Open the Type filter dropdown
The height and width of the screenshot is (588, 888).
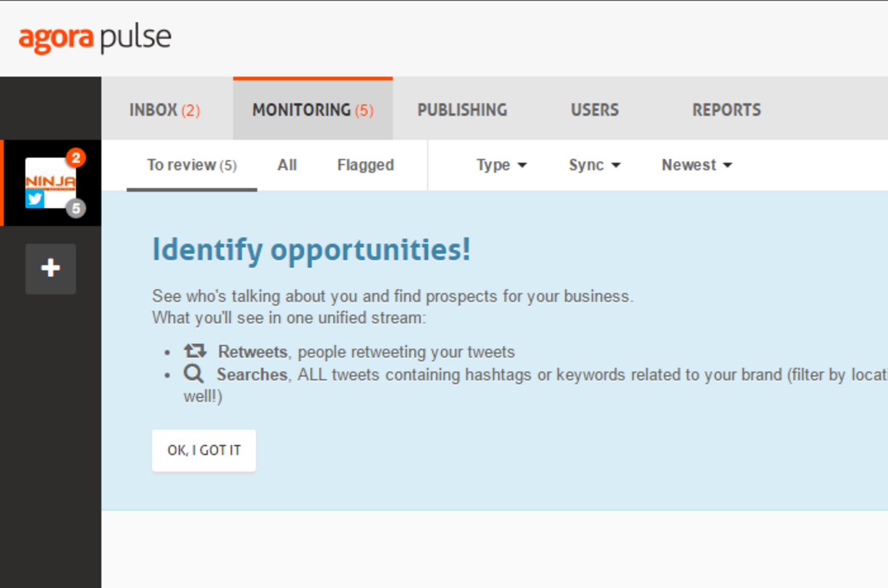(x=501, y=165)
